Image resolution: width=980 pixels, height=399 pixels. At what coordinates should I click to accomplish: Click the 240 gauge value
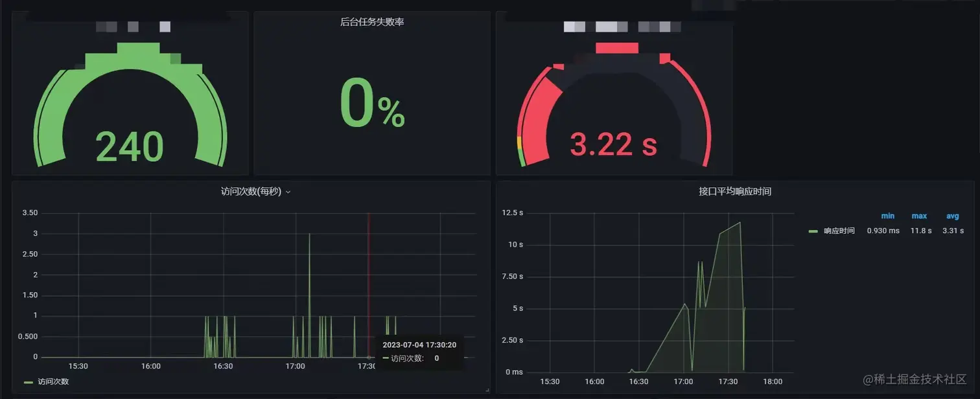[x=130, y=146]
